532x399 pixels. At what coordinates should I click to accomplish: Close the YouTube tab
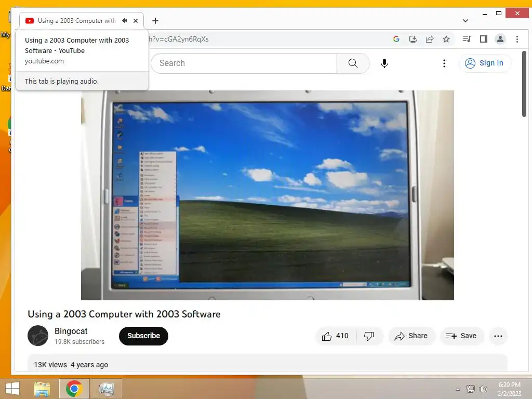(136, 21)
